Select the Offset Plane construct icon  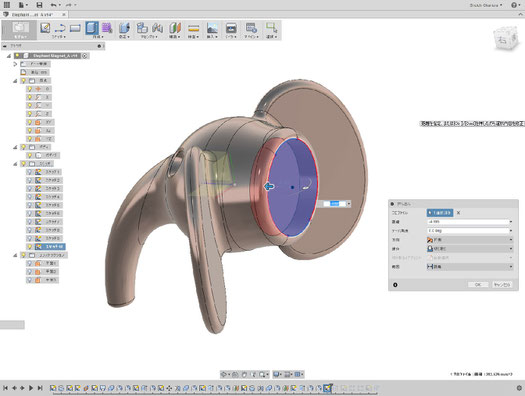pos(175,28)
